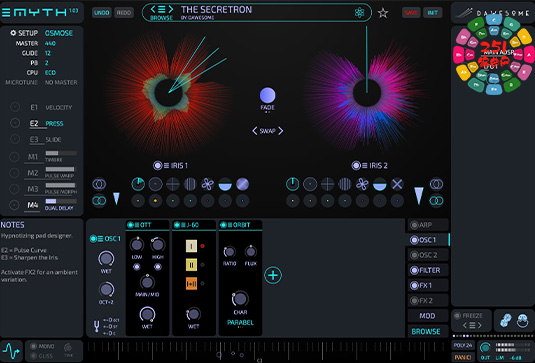Screen dimensions: 535x363
Task: Click the face icon beside the dice
Action: (x=522, y=321)
